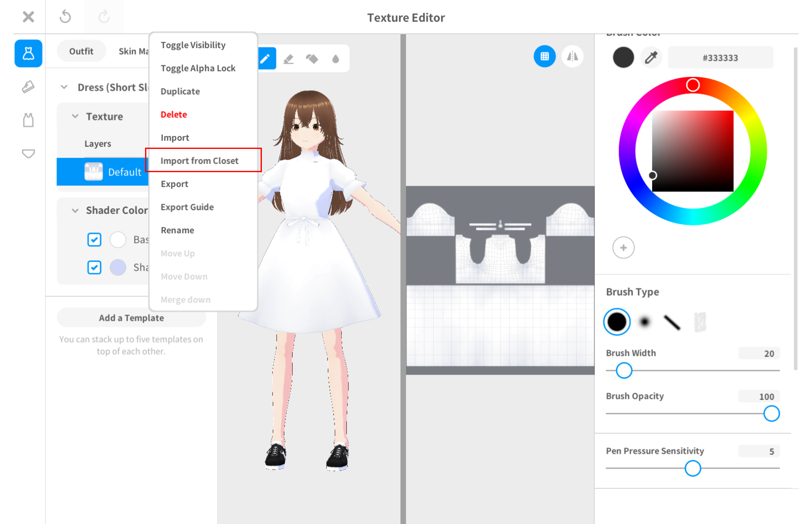Screen dimensions: 812x524
Task: Click the Add a Template button
Action: [x=131, y=318]
